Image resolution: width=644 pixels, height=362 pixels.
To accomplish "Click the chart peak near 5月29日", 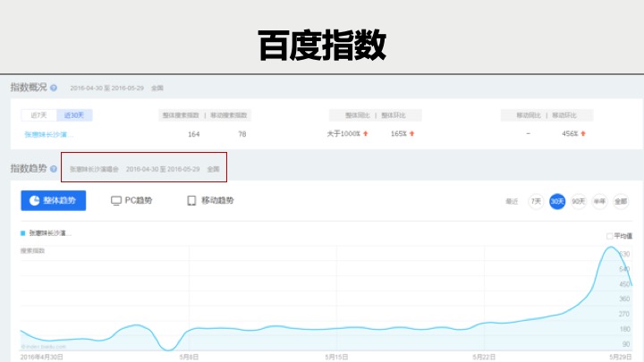I will click(x=611, y=247).
